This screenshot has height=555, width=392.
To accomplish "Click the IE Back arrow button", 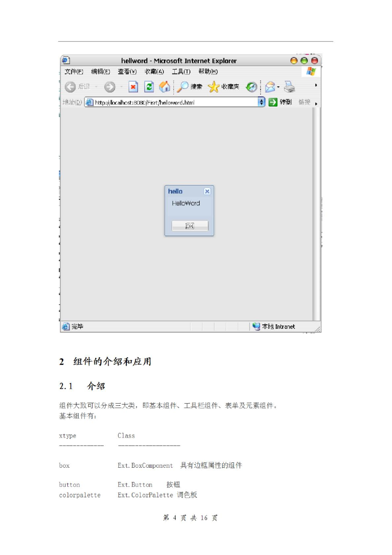I will pyautogui.click(x=70, y=87).
